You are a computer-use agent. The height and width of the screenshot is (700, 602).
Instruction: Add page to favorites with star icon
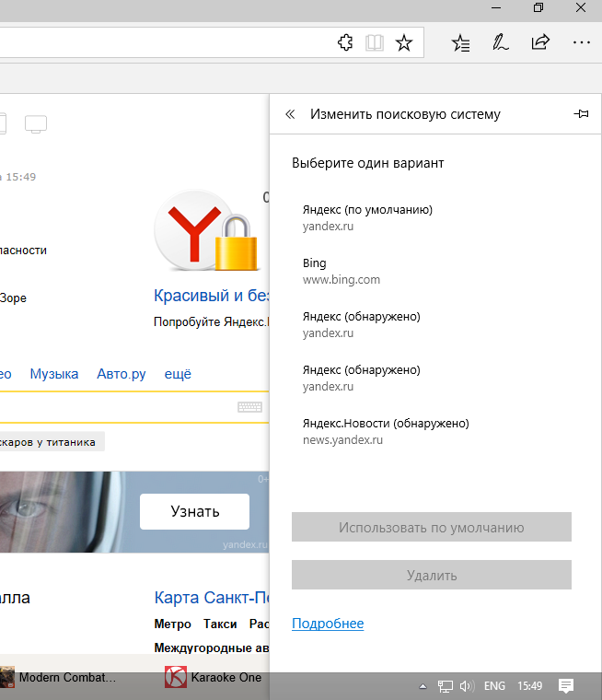[404, 43]
